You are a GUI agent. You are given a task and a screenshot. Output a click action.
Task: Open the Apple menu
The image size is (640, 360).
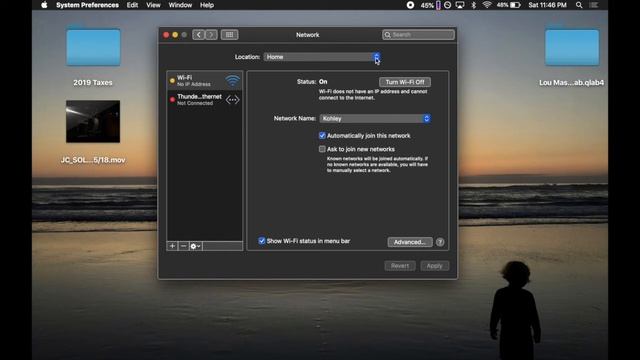coord(44,5)
